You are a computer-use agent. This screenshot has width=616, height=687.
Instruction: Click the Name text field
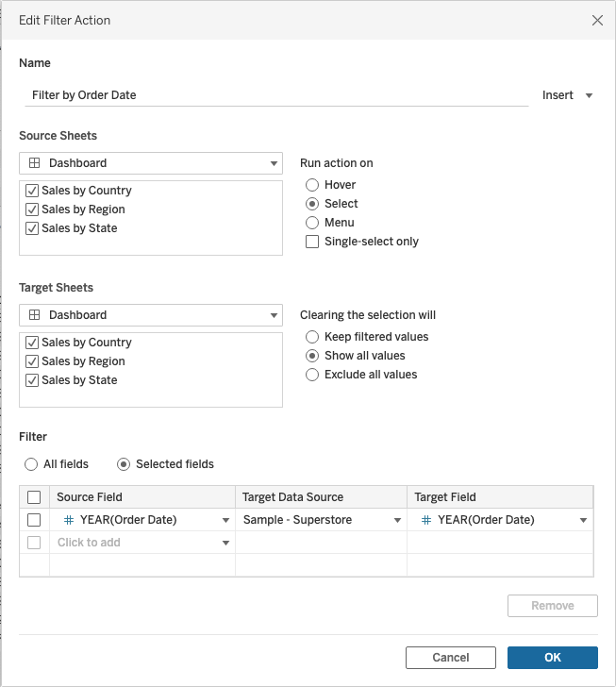coord(274,95)
